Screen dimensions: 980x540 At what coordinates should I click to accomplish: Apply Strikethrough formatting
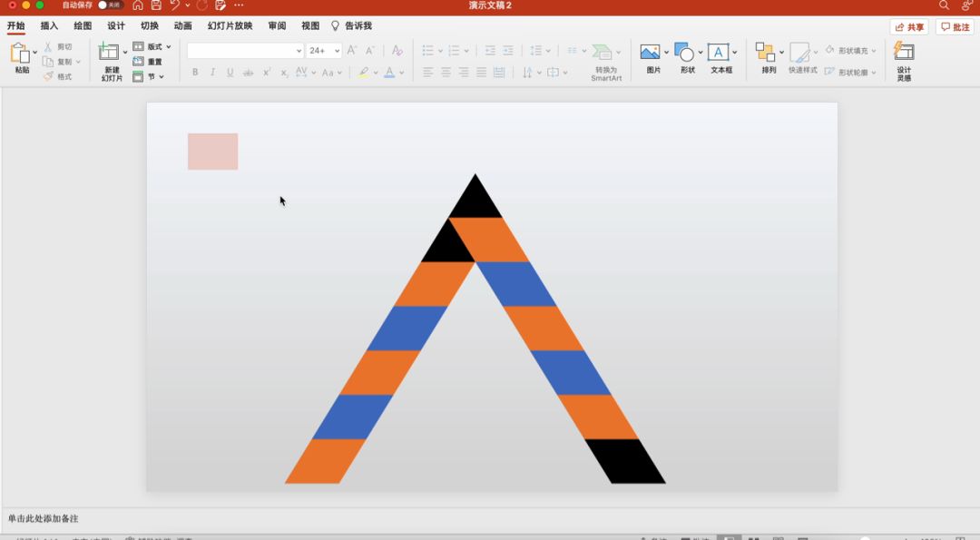[x=248, y=73]
